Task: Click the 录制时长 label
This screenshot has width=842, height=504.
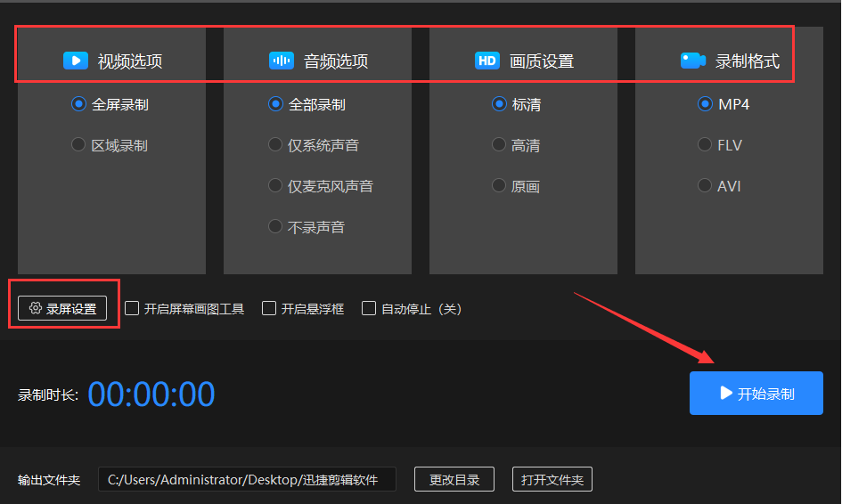Action: pos(48,395)
